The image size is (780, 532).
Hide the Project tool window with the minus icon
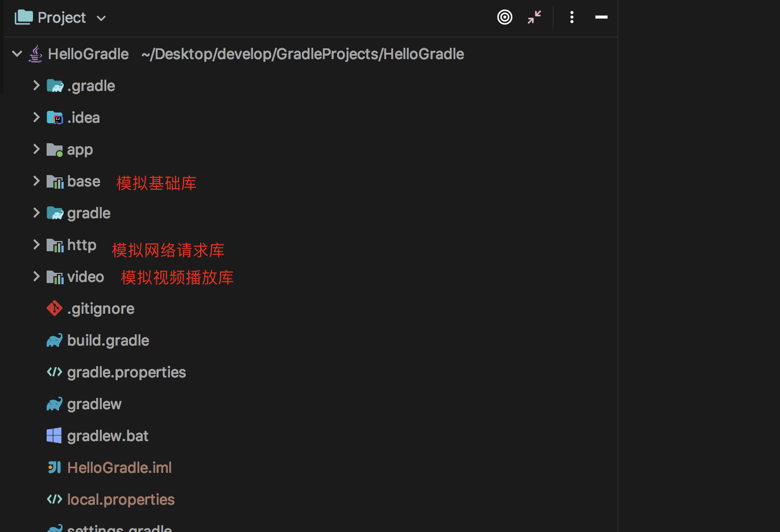[601, 17]
